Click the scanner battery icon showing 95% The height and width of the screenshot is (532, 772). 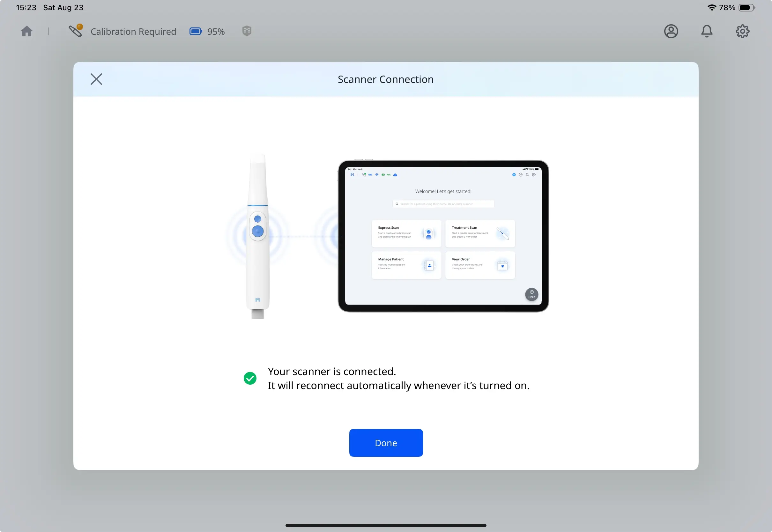pyautogui.click(x=196, y=31)
